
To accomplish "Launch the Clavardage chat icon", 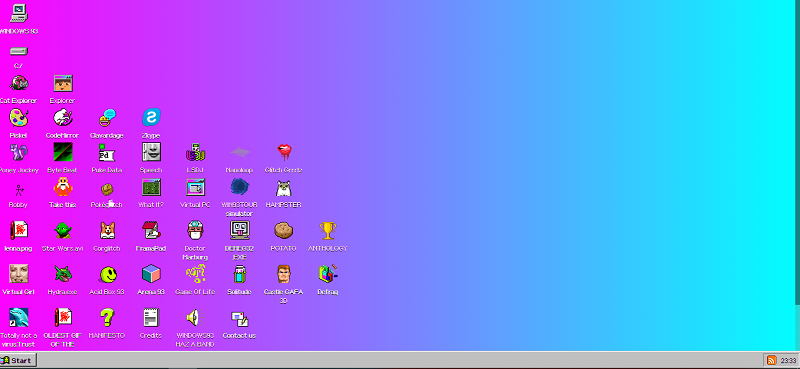I will 107,118.
